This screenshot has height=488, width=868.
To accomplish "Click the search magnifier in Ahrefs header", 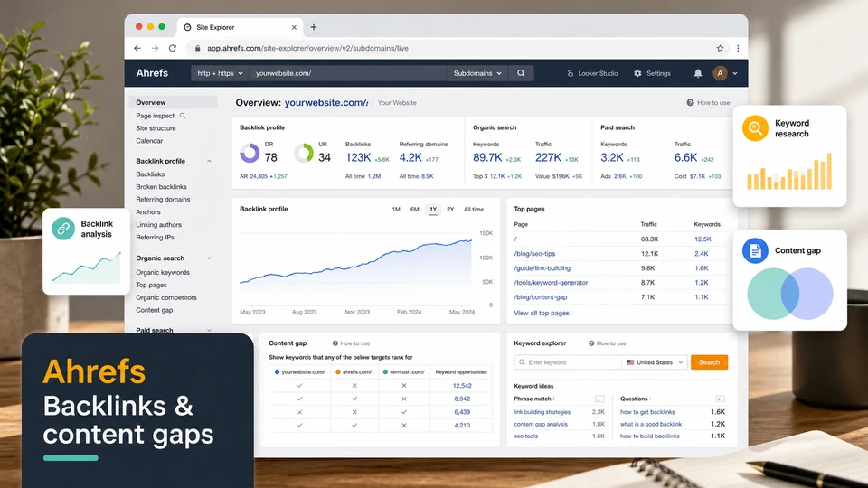I will click(x=521, y=73).
